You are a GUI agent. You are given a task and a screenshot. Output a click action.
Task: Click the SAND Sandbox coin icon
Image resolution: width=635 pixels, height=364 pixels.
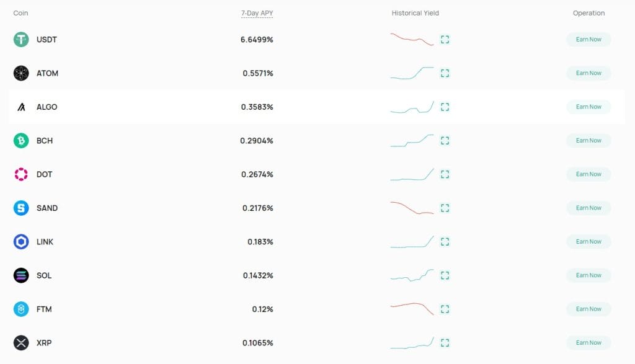pyautogui.click(x=22, y=208)
